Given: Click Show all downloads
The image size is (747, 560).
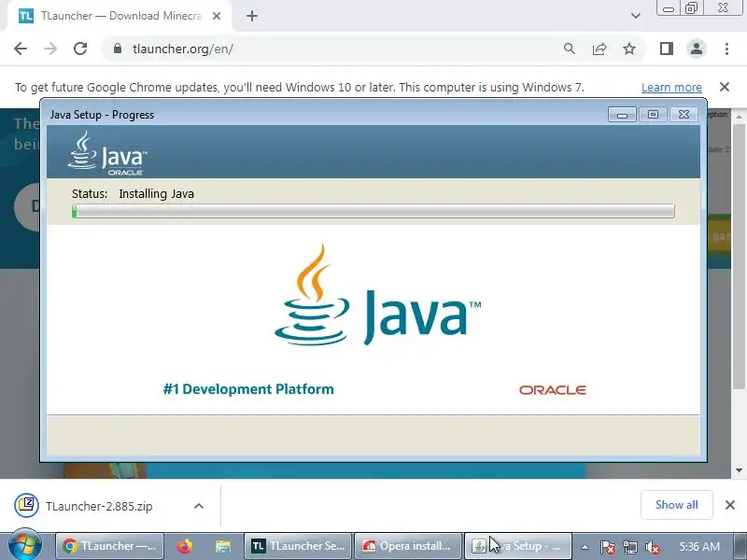Looking at the screenshot, I should 676,505.
